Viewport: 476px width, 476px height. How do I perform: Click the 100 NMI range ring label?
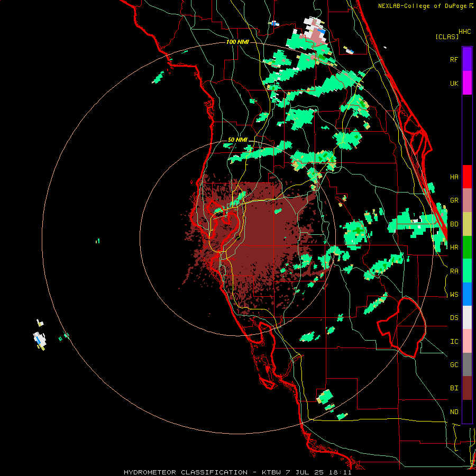[237, 42]
